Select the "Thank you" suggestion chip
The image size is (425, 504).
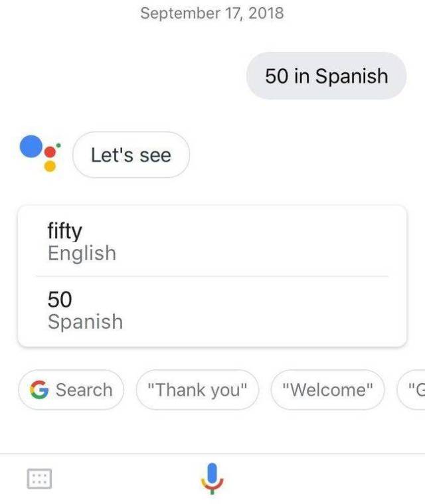197,390
